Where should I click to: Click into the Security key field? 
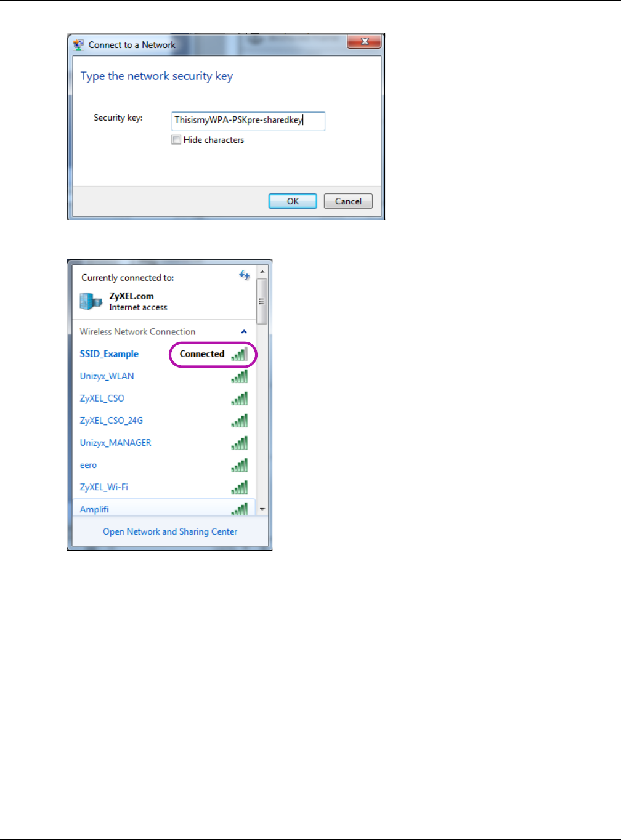tap(248, 121)
